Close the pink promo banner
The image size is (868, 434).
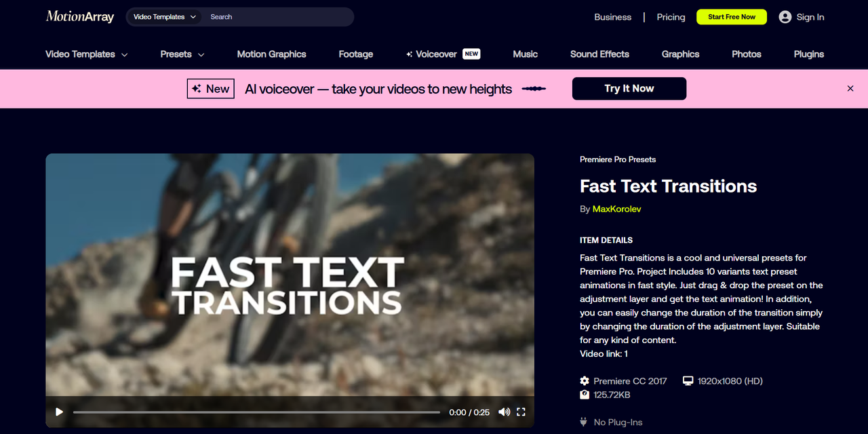[x=850, y=89]
